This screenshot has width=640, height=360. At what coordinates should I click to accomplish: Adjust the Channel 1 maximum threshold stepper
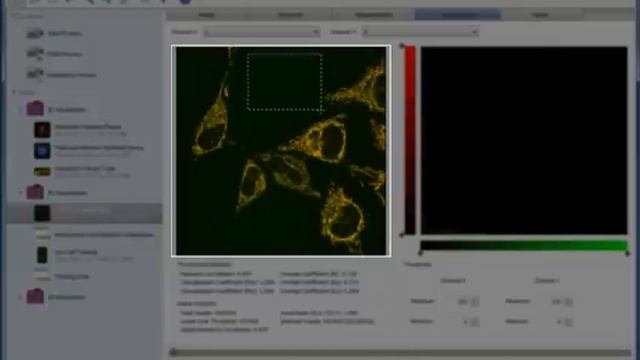[x=474, y=302]
